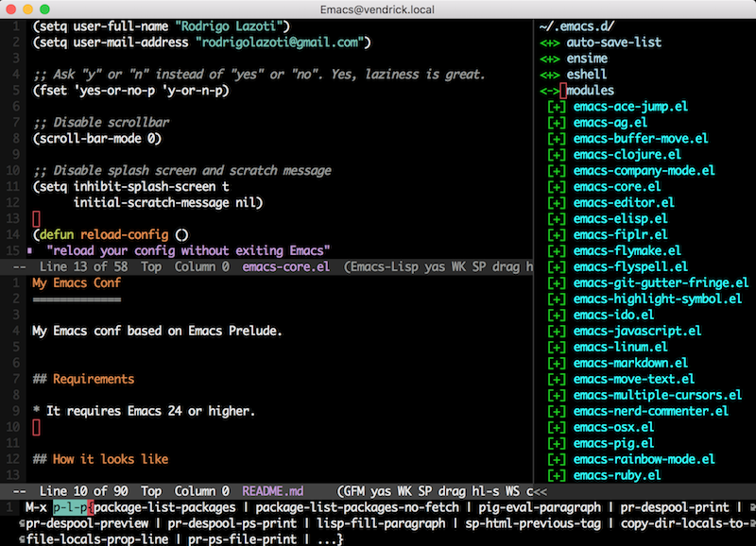
Task: Click the M-x minibuffer input p-l-p
Action: [70, 507]
